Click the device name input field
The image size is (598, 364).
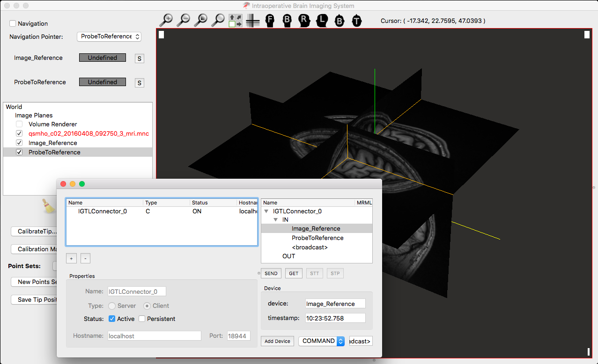pyautogui.click(x=335, y=304)
